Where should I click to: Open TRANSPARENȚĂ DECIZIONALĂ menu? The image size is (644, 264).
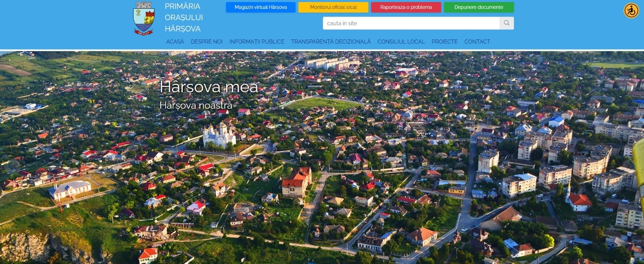[331, 42]
